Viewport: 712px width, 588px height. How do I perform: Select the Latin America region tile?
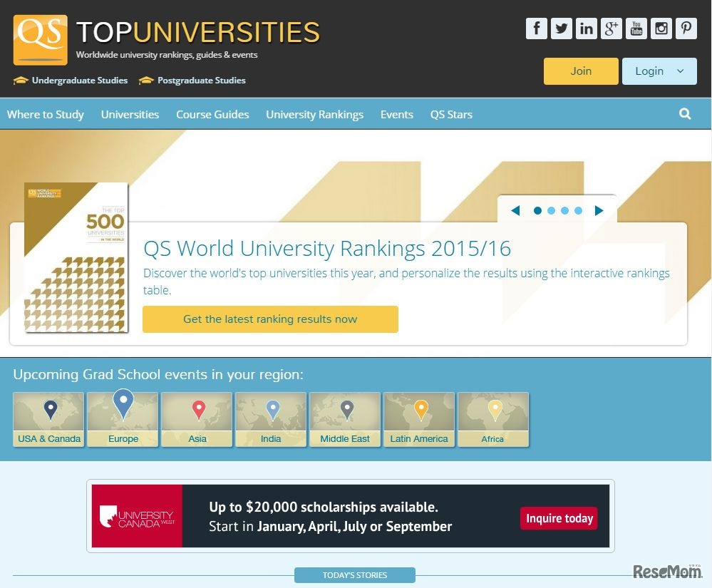pyautogui.click(x=419, y=419)
